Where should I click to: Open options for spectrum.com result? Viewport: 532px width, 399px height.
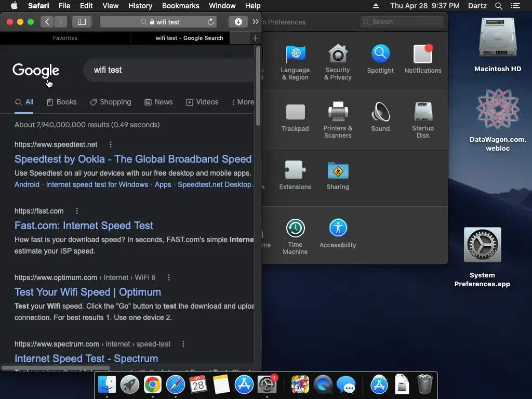[183, 344]
